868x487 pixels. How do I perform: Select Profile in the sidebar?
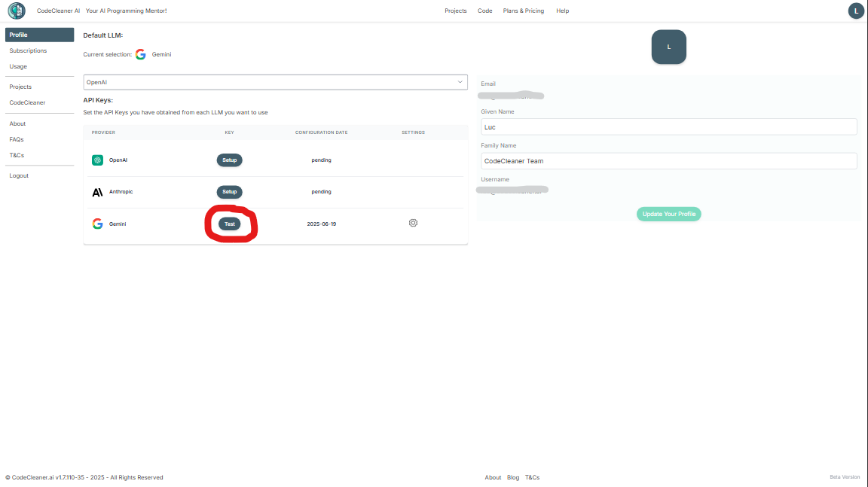pyautogui.click(x=39, y=35)
